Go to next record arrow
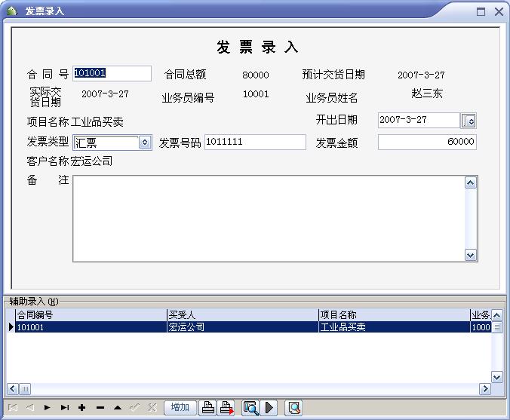This screenshot has height=420, width=510. pyautogui.click(x=48, y=407)
